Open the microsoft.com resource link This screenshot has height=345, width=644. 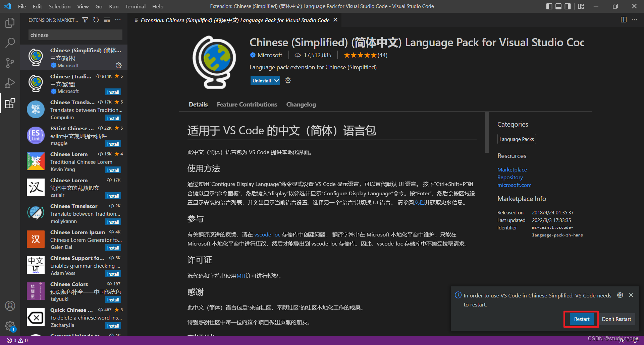(x=514, y=185)
